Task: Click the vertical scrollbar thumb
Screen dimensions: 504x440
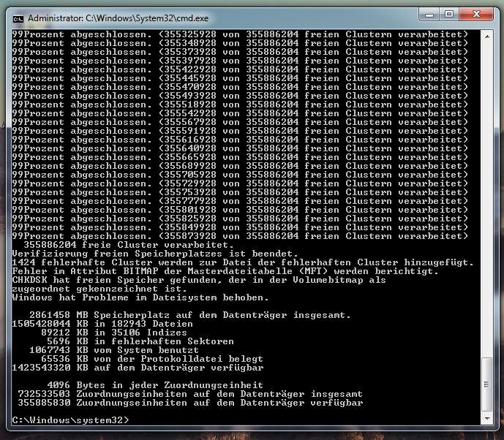Action: tap(487, 384)
